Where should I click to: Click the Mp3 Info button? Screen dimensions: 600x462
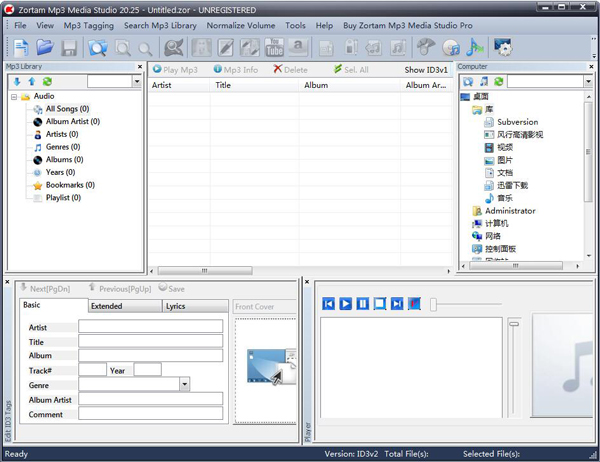[236, 70]
